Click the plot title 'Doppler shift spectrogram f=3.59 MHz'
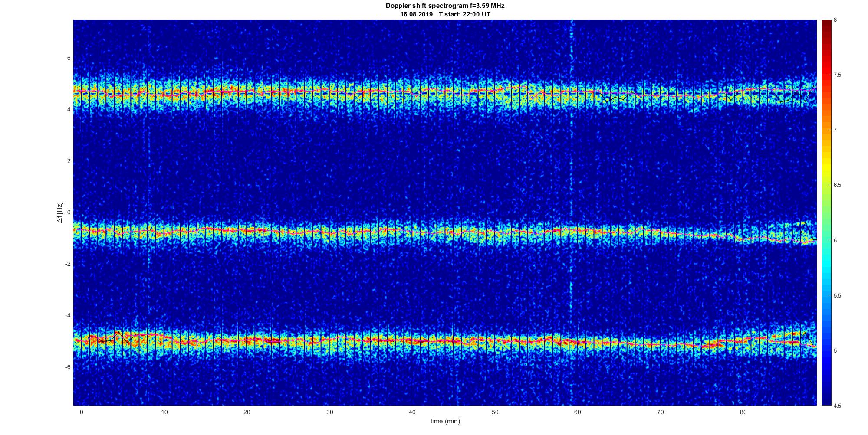This screenshot has width=868, height=435. pyautogui.click(x=445, y=6)
